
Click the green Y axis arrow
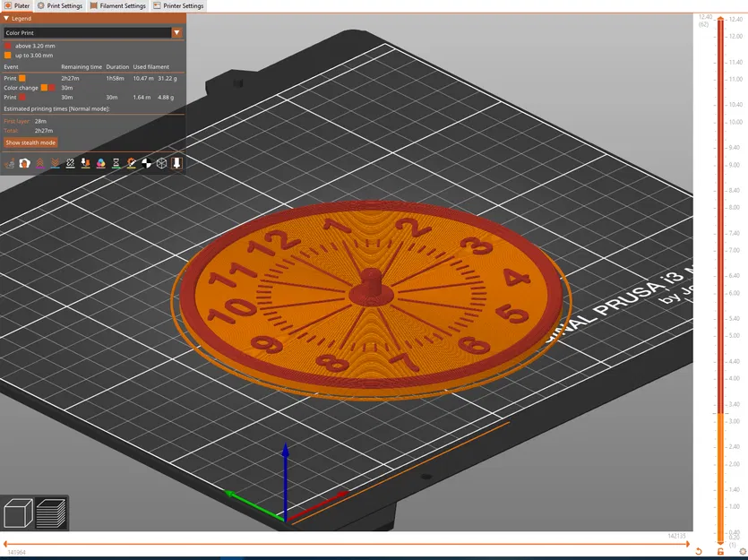coord(253,504)
